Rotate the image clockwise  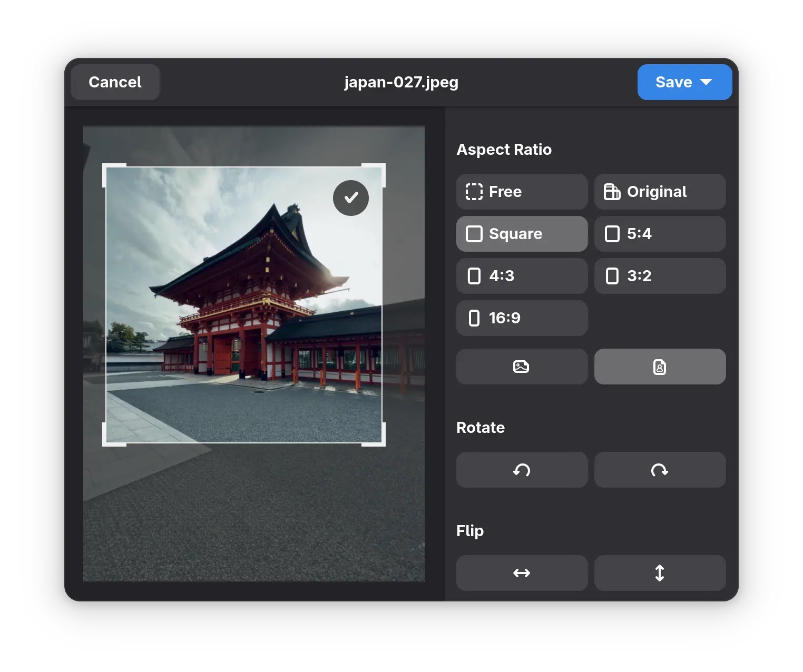pyautogui.click(x=660, y=470)
